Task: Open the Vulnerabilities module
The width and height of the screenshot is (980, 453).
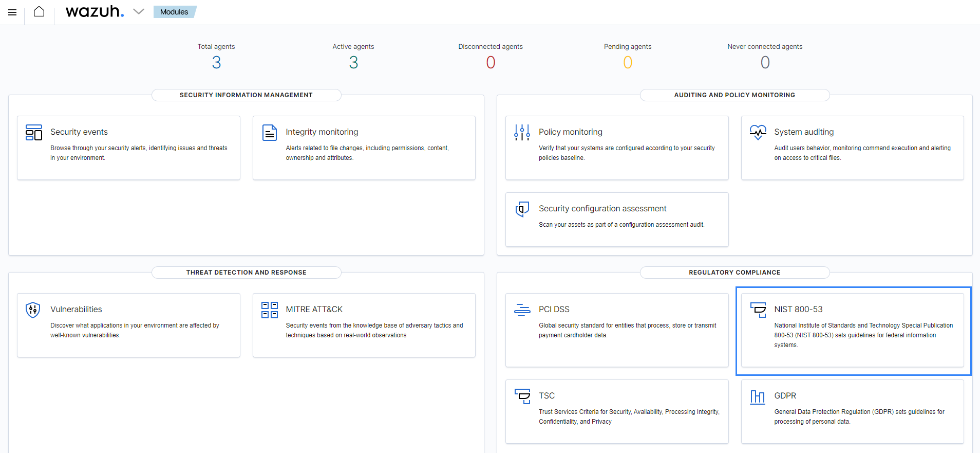Action: click(x=128, y=325)
